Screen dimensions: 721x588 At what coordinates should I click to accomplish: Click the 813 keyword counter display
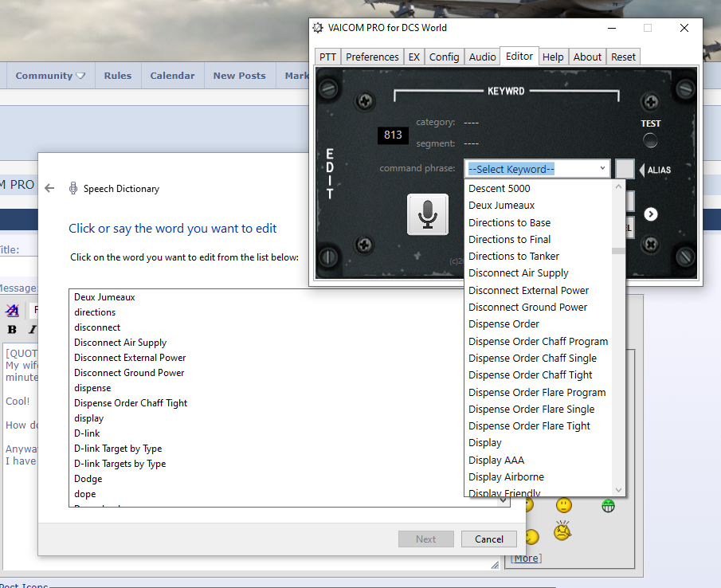[x=393, y=135]
